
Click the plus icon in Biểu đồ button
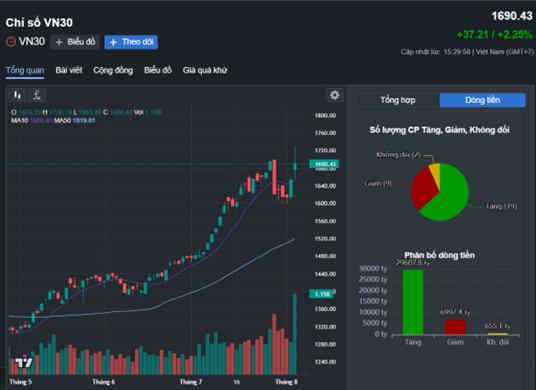point(59,42)
